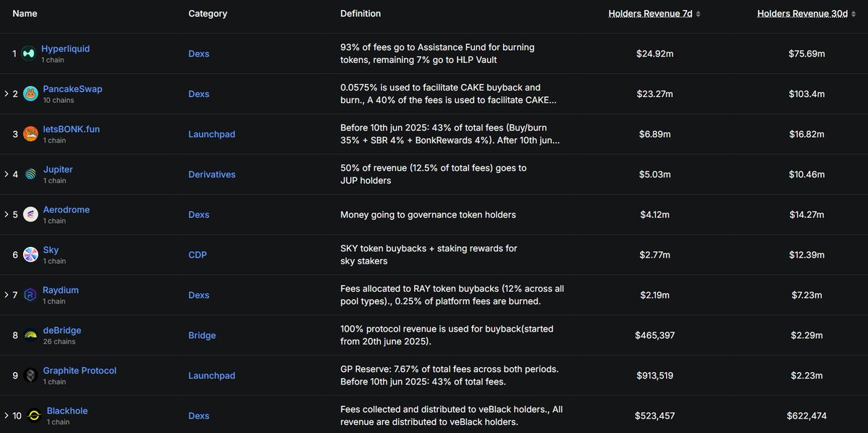Click '10 chains' under PancakeSwap
The width and height of the screenshot is (868, 433).
coord(58,100)
